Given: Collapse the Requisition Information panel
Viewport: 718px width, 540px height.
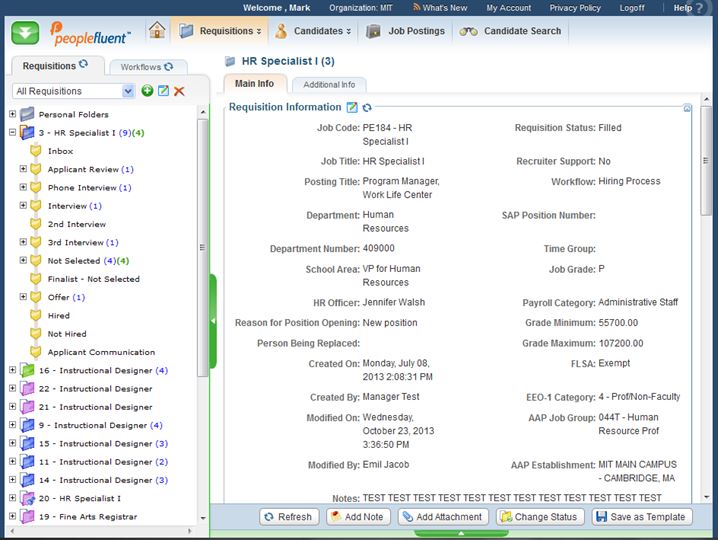Looking at the screenshot, I should click(687, 107).
